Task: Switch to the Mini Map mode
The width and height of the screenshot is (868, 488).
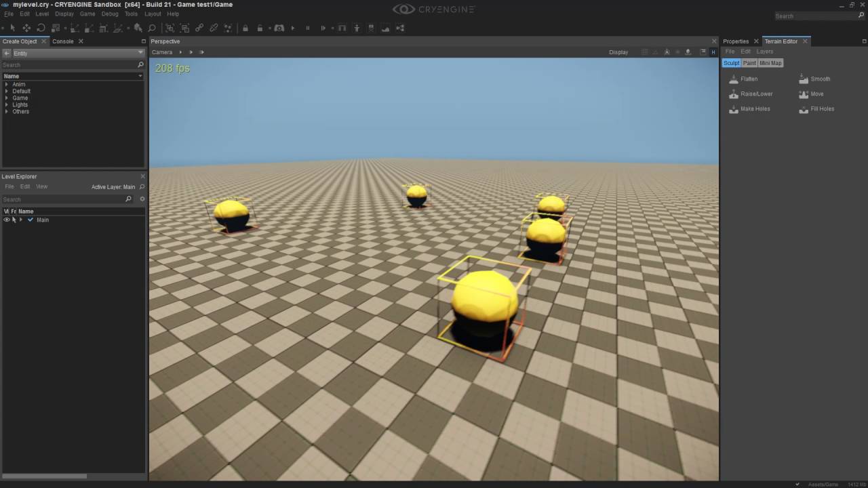Action: (x=770, y=63)
